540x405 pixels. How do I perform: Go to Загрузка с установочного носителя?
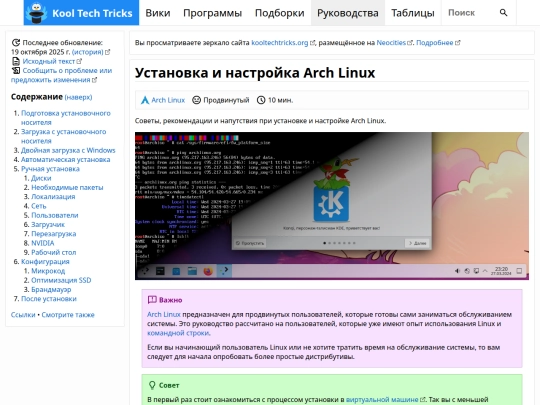coord(63,136)
